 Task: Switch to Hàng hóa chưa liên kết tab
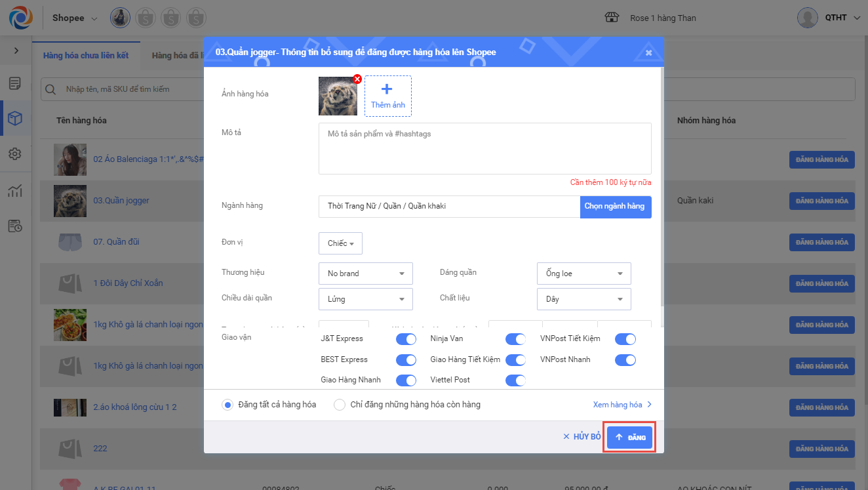click(x=86, y=56)
